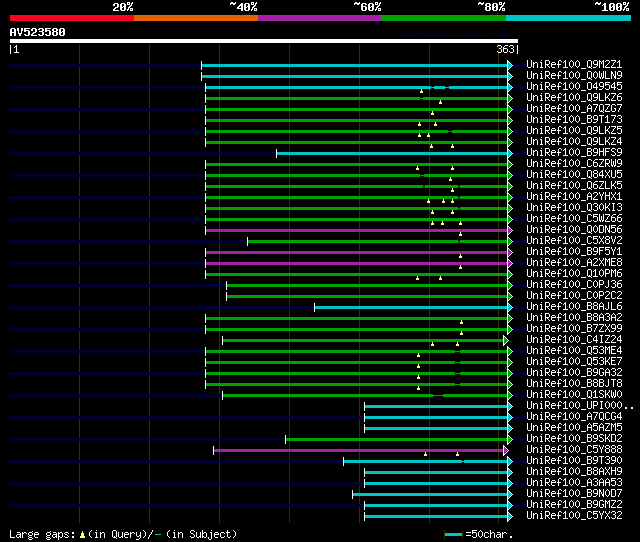Select the UniRef100_A7QZG7 hit
Screen dimensions: 640x542
click(574, 109)
